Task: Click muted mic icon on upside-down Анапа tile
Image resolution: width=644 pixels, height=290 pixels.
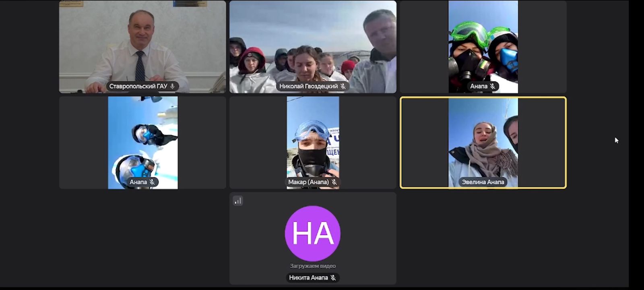Action: coord(152,182)
